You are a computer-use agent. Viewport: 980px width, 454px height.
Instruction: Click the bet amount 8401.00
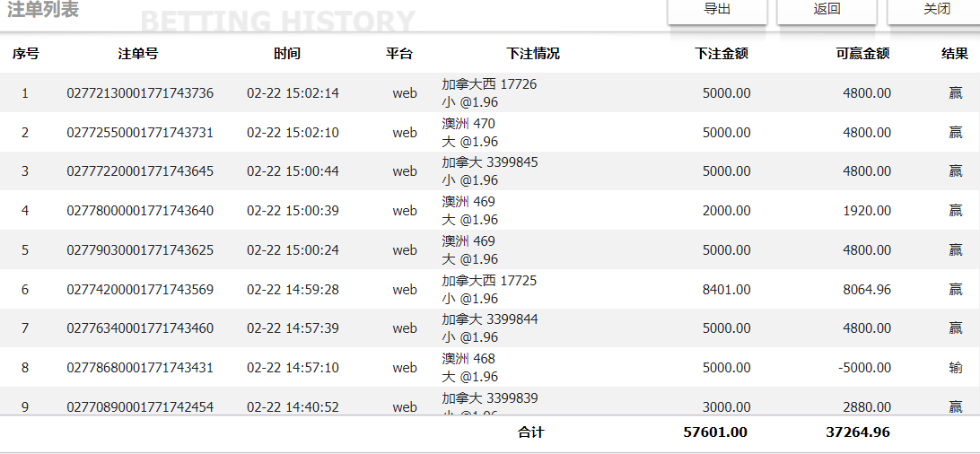click(x=726, y=290)
